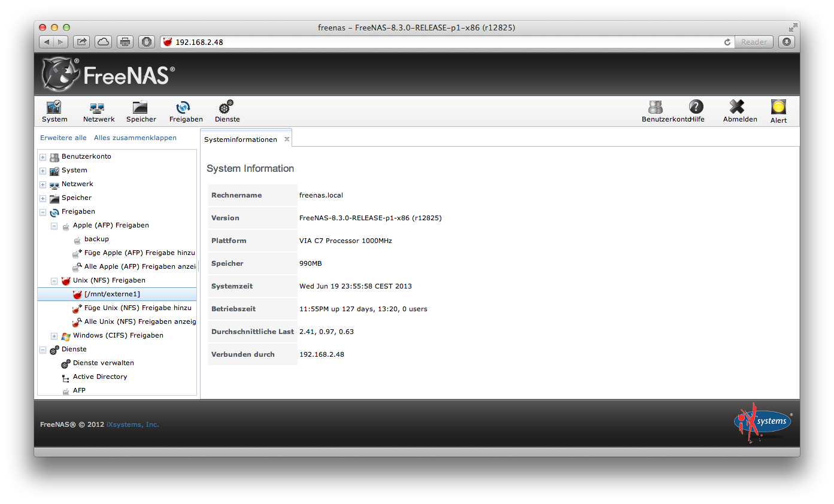The width and height of the screenshot is (834, 504).
Task: Expand the Windows (CIFS) Freigaben node
Action: [x=54, y=336]
